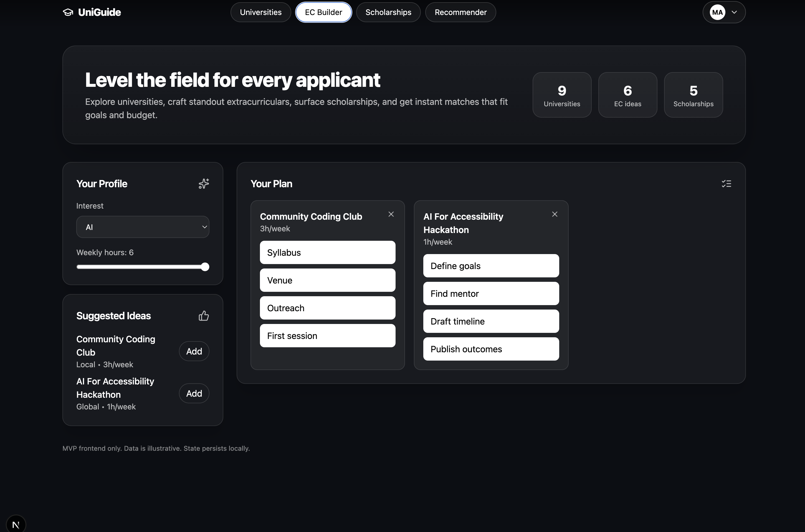The width and height of the screenshot is (805, 532).
Task: Toggle the Publish outcomes task
Action: [491, 349]
